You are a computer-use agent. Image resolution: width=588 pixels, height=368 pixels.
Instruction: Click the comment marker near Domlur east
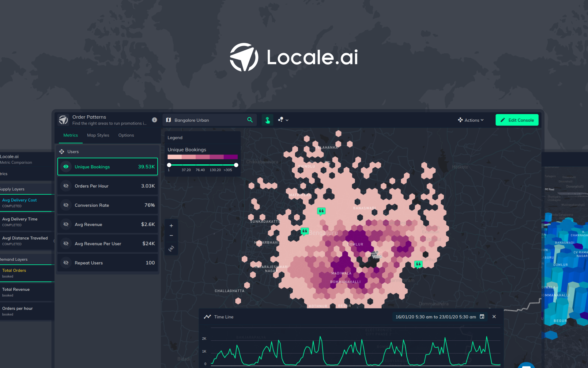418,264
